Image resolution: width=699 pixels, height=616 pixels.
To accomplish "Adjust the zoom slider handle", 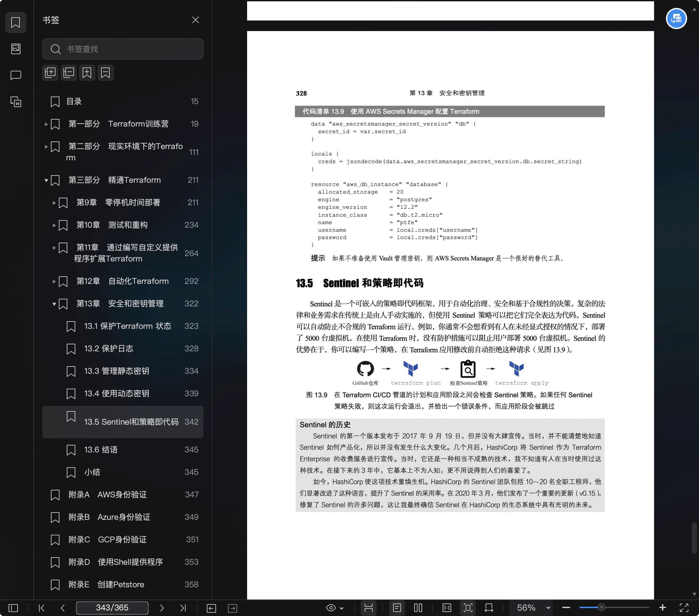I will (601, 607).
